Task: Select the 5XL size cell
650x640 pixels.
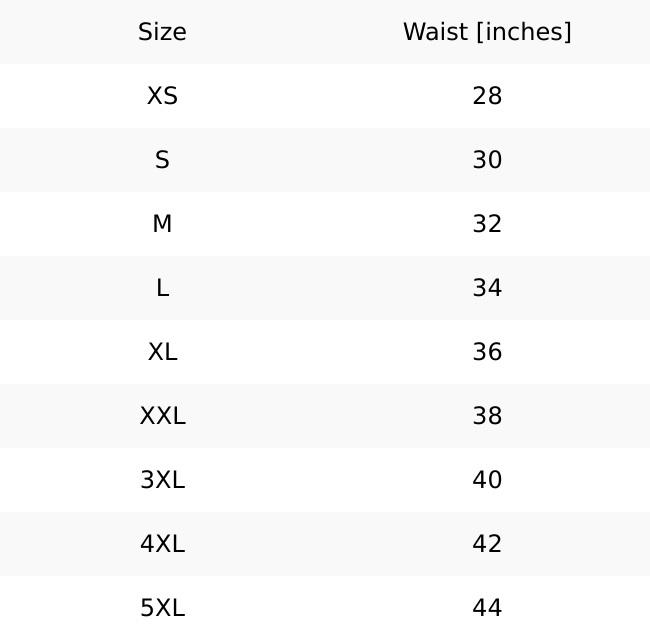Action: point(162,608)
